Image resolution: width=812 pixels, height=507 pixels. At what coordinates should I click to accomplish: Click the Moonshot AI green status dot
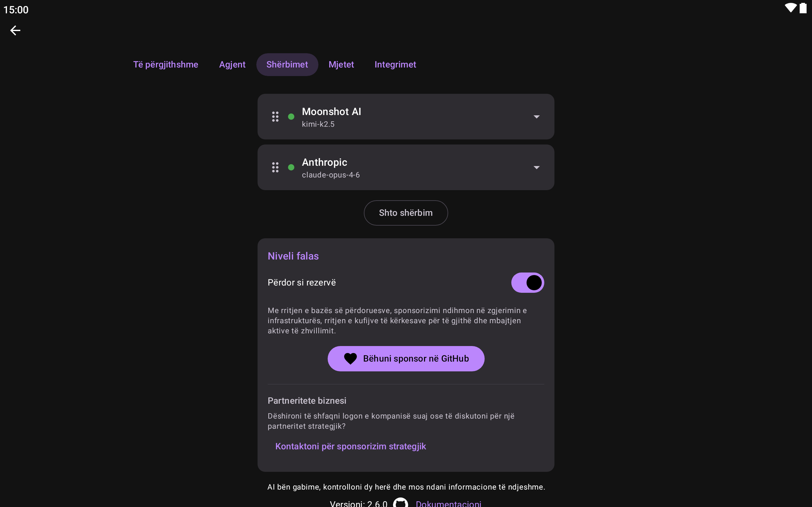tap(291, 117)
